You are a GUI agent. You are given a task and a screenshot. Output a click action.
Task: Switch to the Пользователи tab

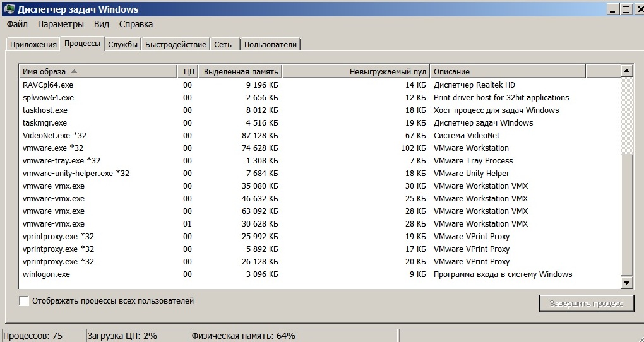pos(270,45)
